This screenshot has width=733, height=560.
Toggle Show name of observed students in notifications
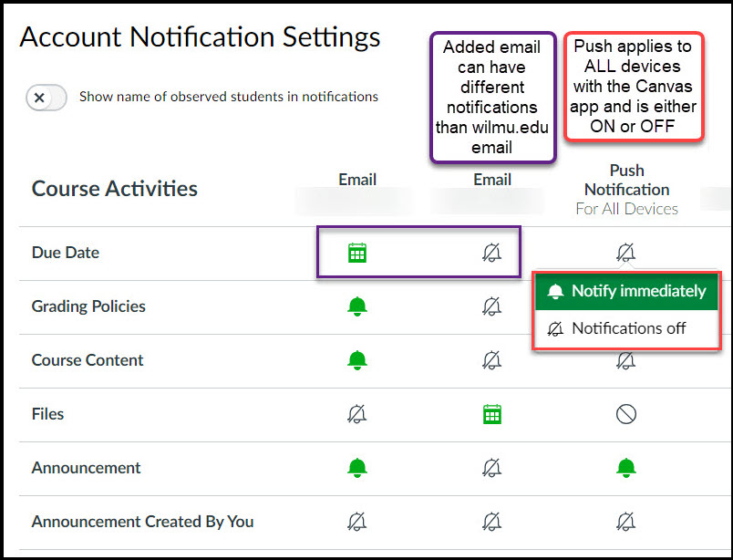46,96
